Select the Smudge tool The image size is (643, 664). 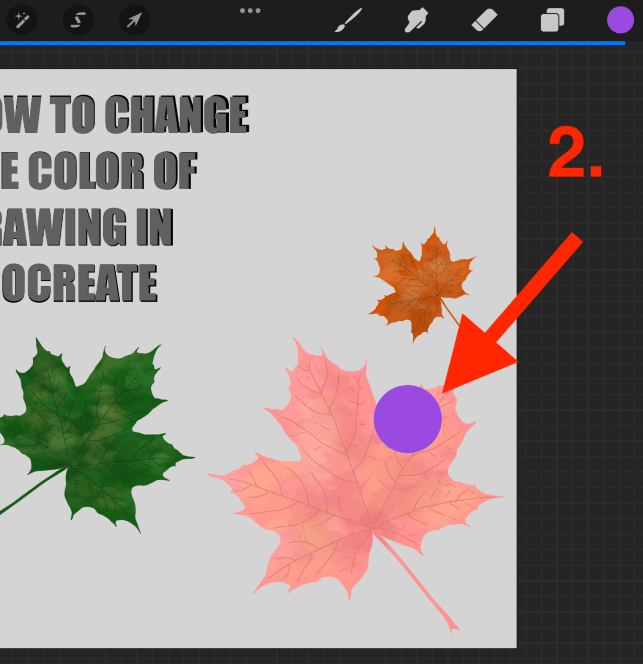[x=416, y=20]
